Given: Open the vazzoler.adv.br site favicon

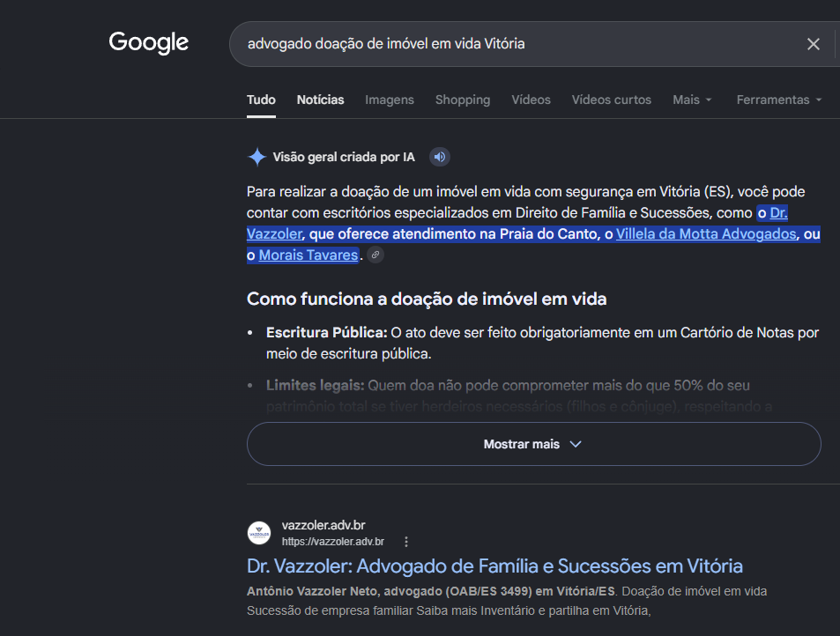Looking at the screenshot, I should tap(259, 533).
